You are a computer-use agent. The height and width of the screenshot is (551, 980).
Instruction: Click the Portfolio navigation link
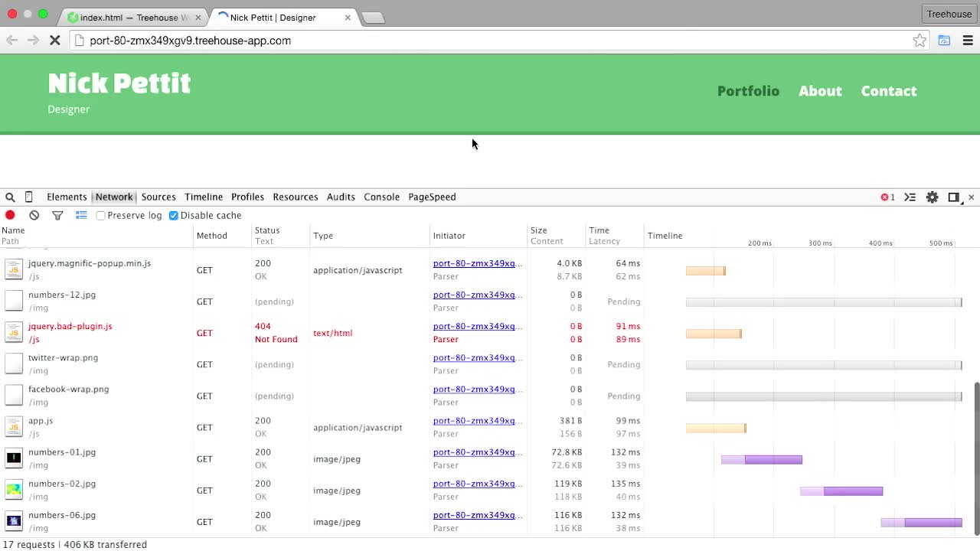coord(748,90)
